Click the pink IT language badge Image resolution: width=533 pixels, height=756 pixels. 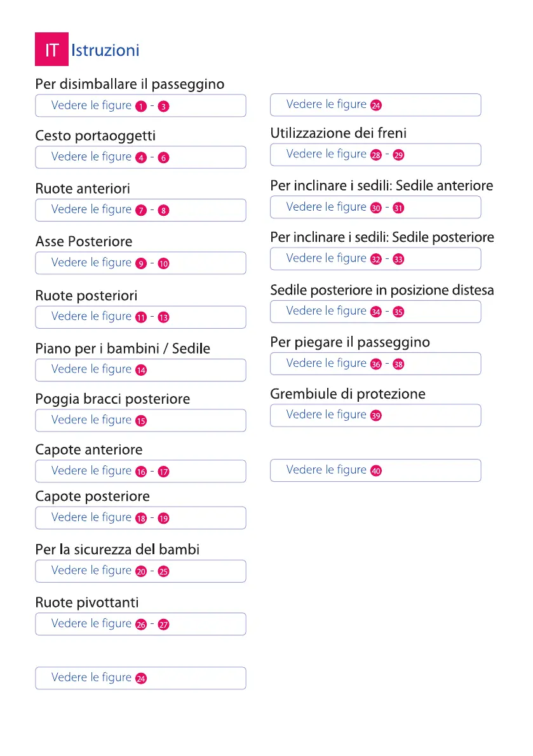click(x=51, y=50)
